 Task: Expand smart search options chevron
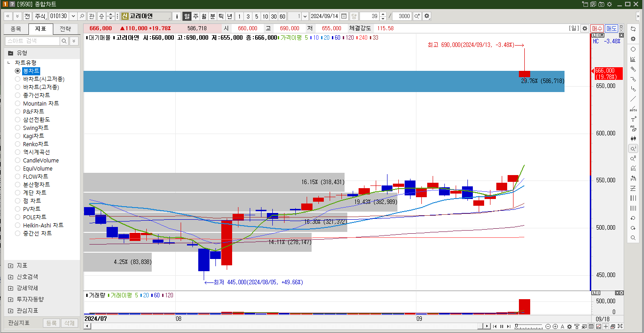pos(73,41)
